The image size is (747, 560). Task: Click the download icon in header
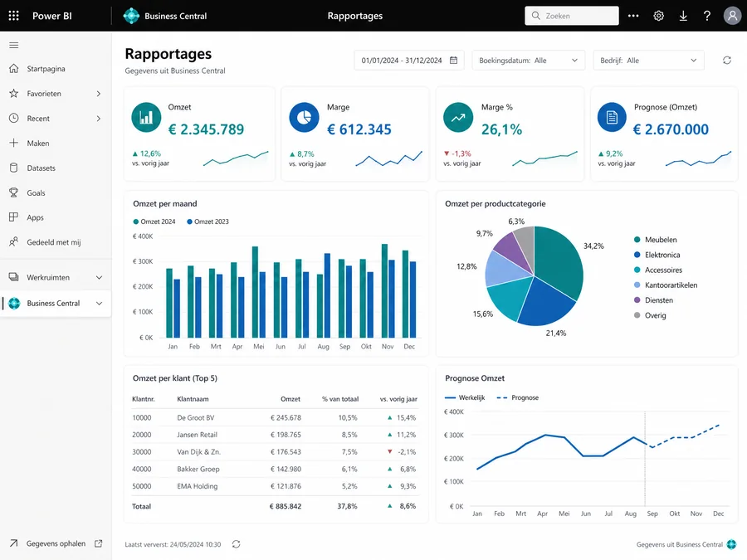tap(683, 16)
